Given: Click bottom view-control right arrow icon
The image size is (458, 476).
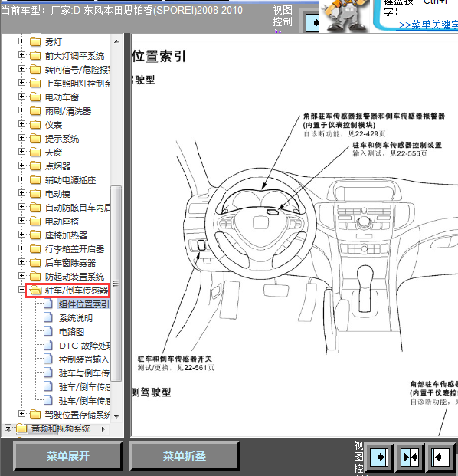Looking at the screenshot, I should click(379, 457).
